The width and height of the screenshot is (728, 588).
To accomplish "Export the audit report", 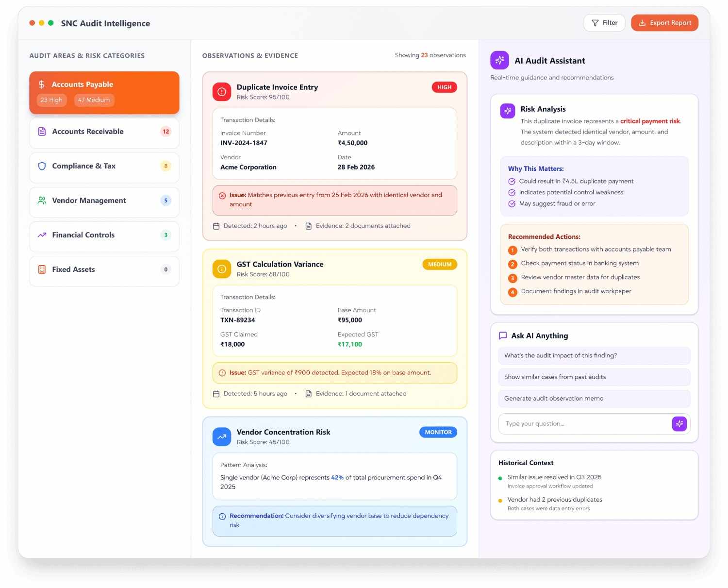I will [x=664, y=23].
